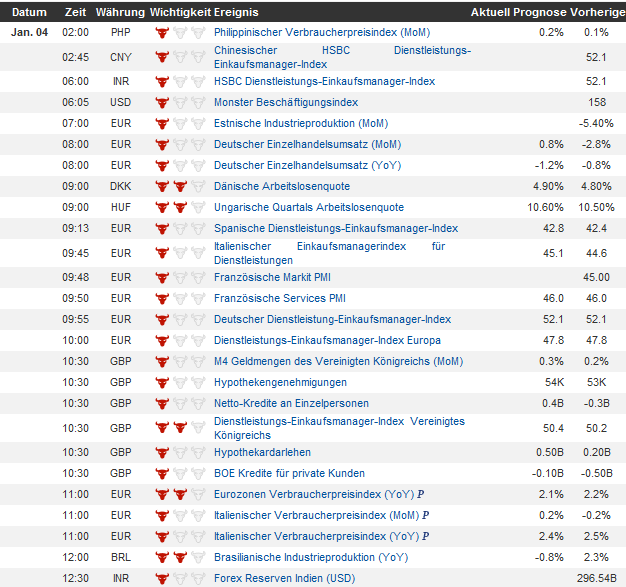Click grey third bull icon in DKK row
Screen dimensions: 626x587
point(198,186)
